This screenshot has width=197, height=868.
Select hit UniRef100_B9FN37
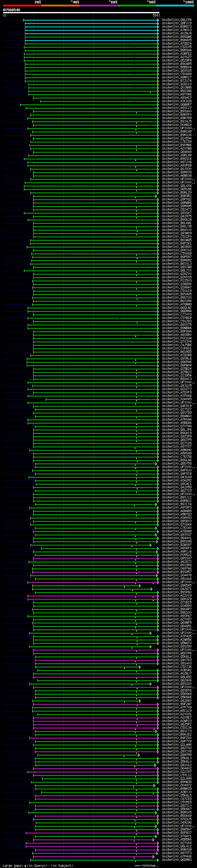click(176, 833)
